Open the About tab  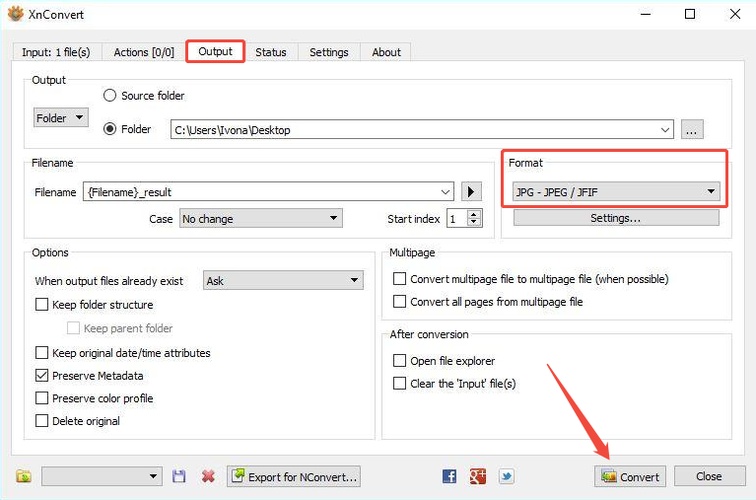(x=386, y=52)
